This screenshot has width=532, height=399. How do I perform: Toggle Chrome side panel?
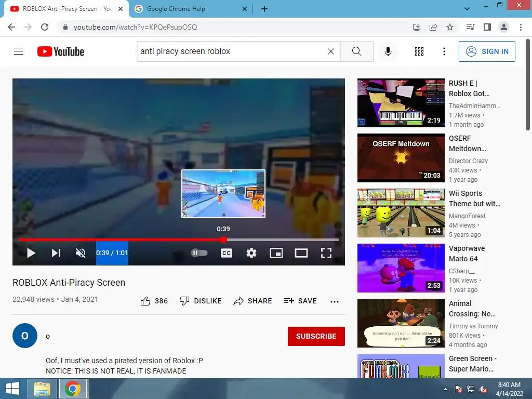(x=487, y=27)
